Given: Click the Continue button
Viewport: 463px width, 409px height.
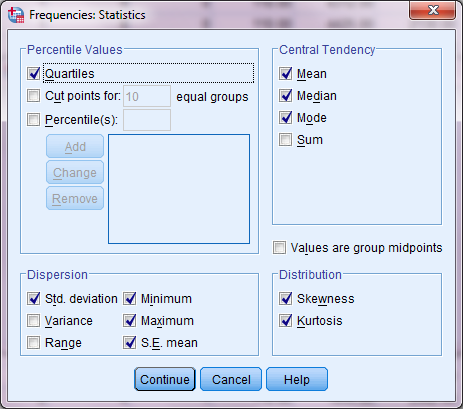Looking at the screenshot, I should 165,379.
